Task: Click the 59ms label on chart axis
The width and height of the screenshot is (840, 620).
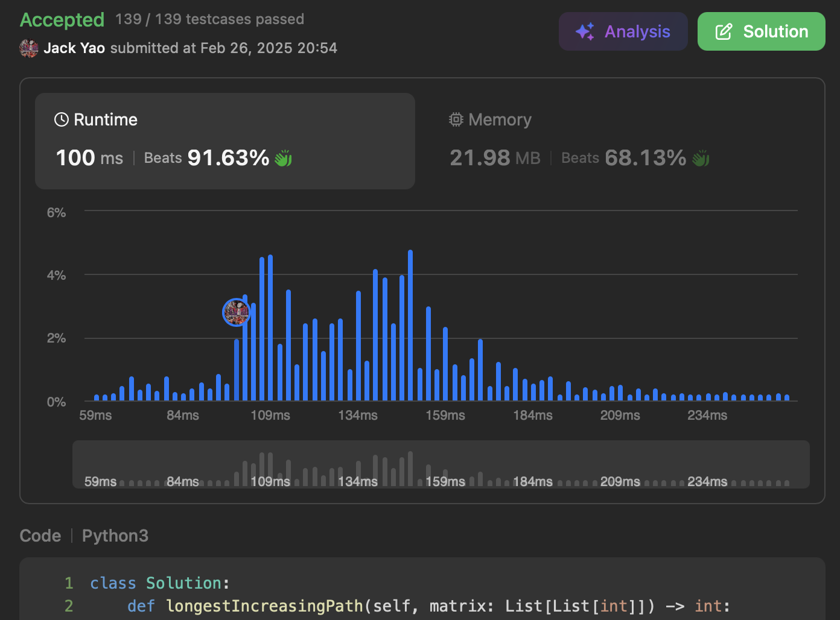Action: coord(95,416)
